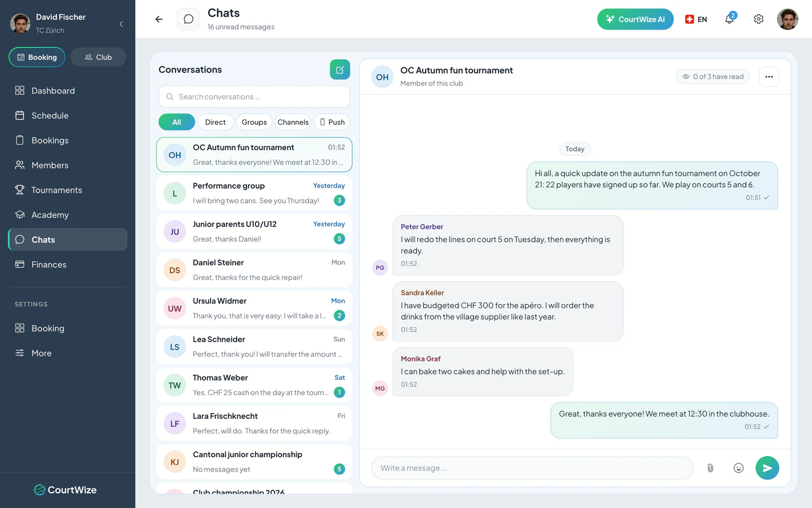Open Members in the sidebar

68,165
